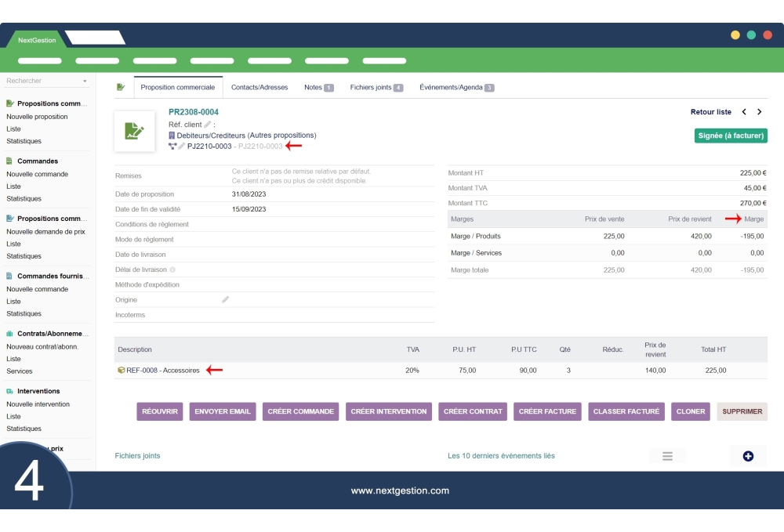
Task: Add a new event with the plus icon
Action: point(748,456)
